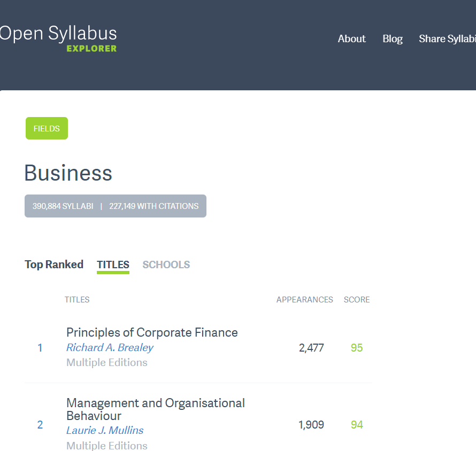
Task: Click the Business heading
Action: [68, 173]
